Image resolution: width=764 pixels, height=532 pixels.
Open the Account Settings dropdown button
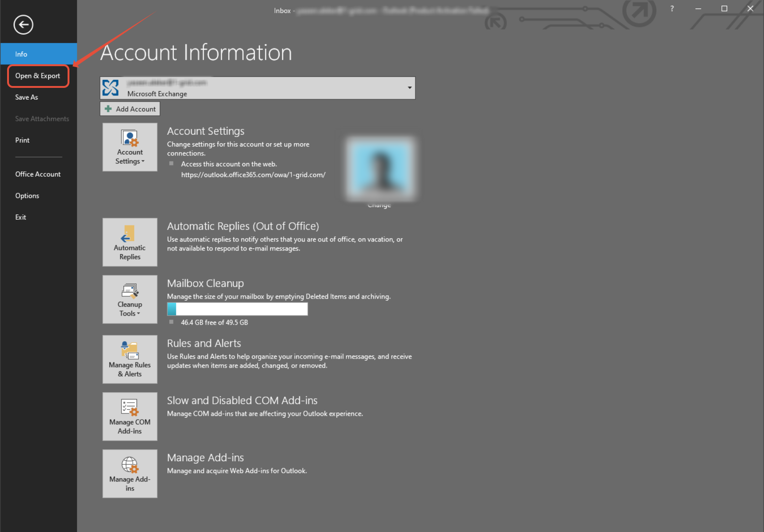click(130, 147)
